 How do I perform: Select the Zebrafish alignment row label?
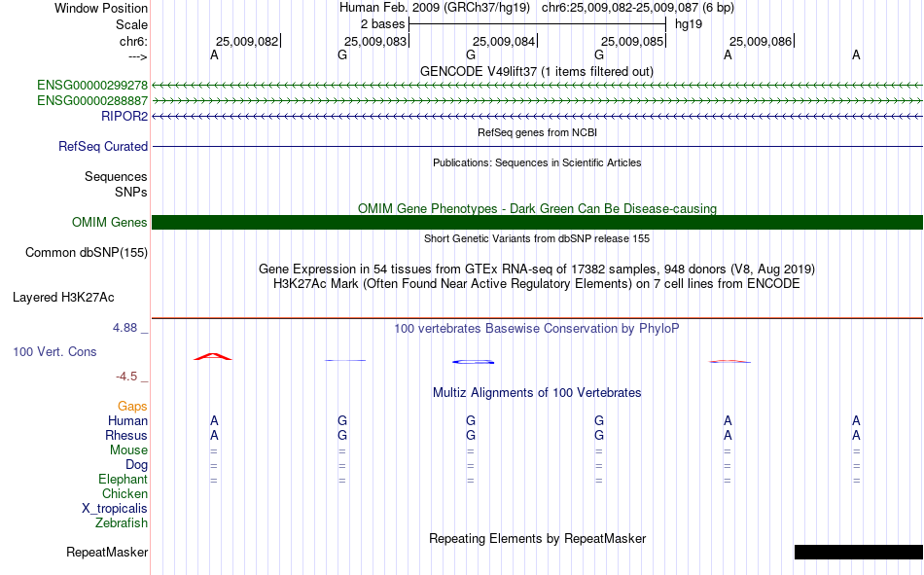point(122,522)
